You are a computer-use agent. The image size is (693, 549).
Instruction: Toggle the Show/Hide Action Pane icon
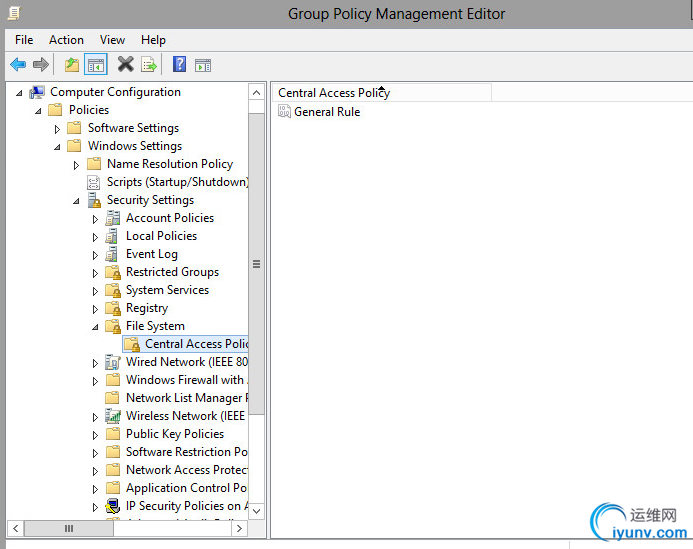pos(203,65)
